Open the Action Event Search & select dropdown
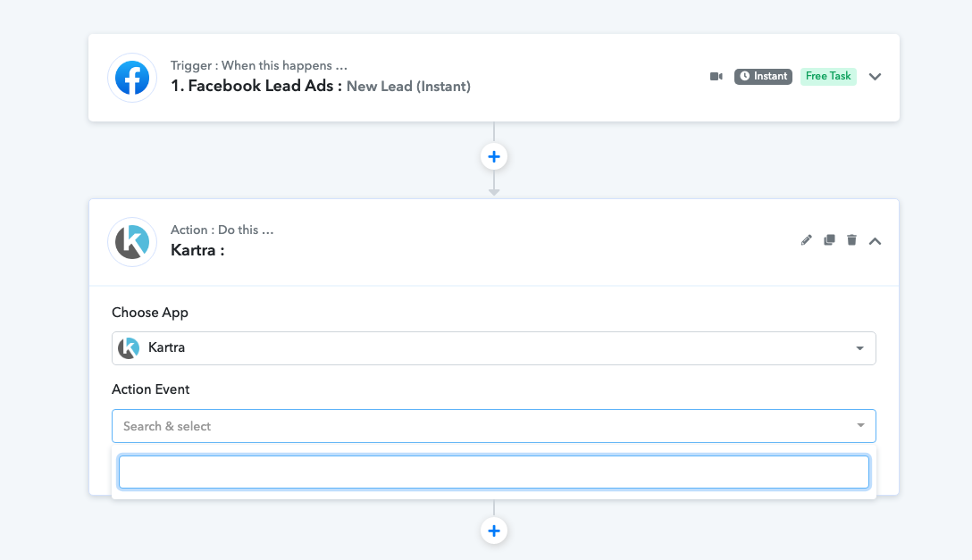The height and width of the screenshot is (560, 972). pos(493,426)
